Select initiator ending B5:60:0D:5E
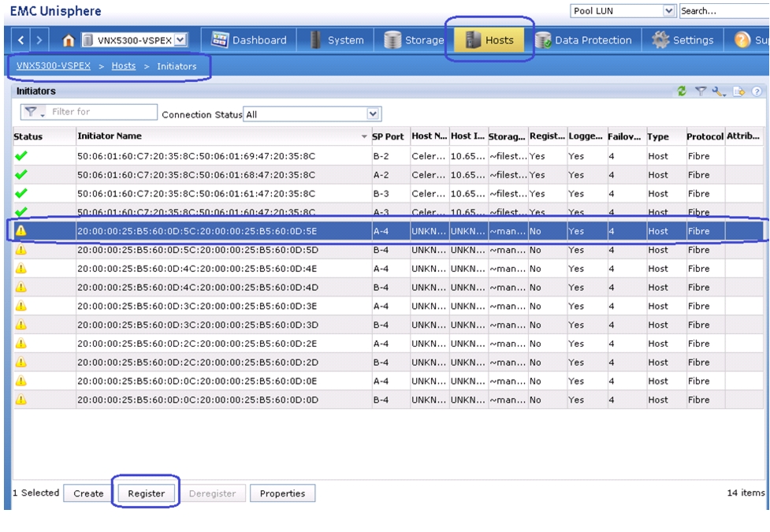 coord(388,231)
